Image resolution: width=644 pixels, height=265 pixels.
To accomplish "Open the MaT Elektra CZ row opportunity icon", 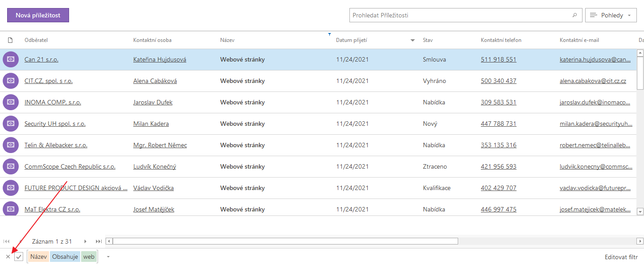I will [11, 208].
